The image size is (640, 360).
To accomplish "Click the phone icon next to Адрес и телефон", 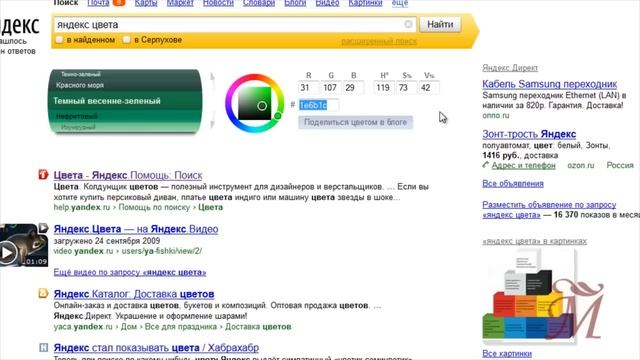I will tap(485, 165).
